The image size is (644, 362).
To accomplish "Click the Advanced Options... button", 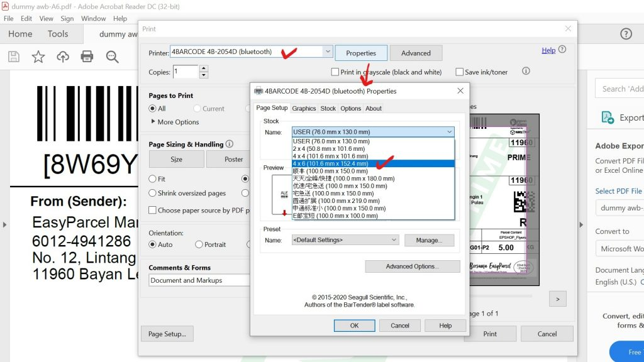I will (x=413, y=266).
